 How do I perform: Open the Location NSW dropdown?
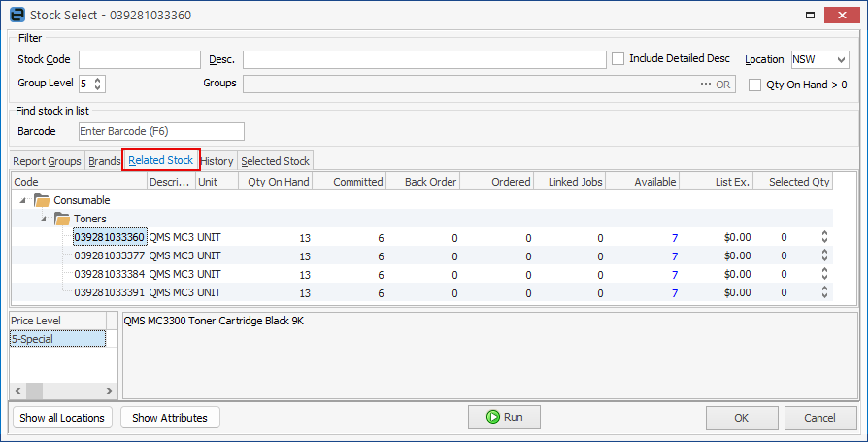click(x=842, y=60)
